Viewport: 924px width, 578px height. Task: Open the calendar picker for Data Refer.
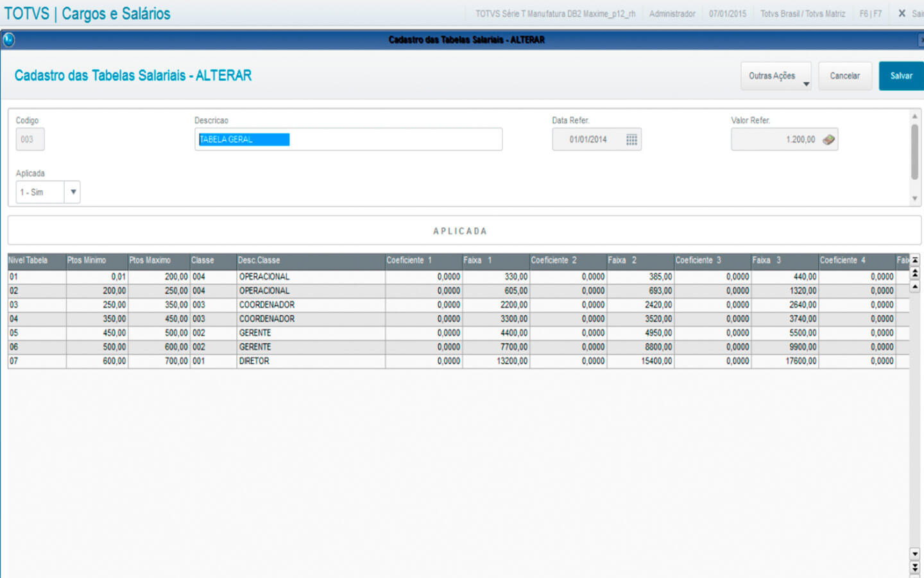[x=631, y=140]
